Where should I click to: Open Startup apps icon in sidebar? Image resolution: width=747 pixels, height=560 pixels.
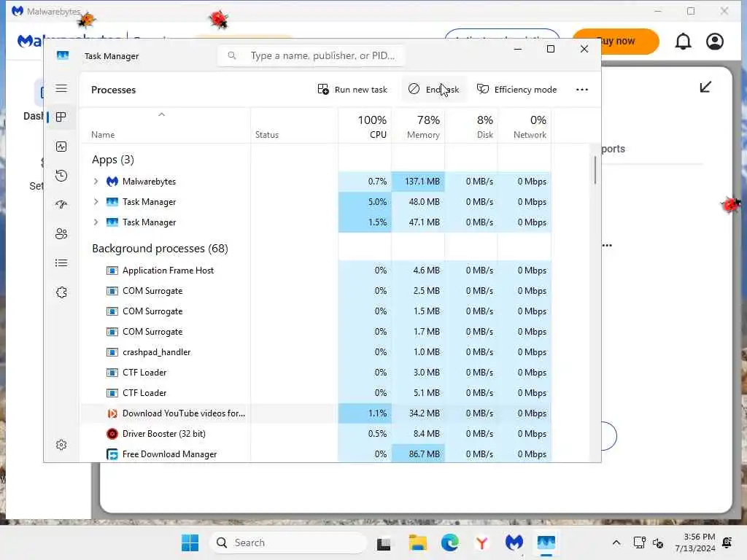tap(61, 205)
